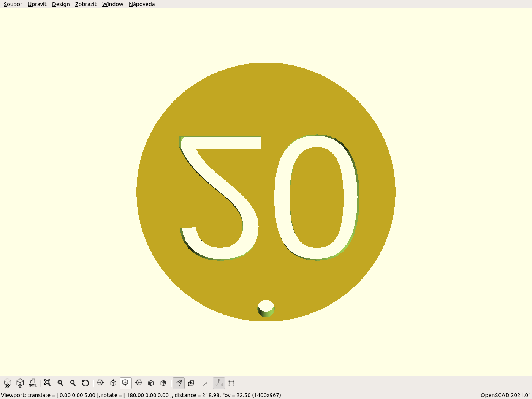Switch to the Top view
This screenshot has height=399, width=532.
113,383
